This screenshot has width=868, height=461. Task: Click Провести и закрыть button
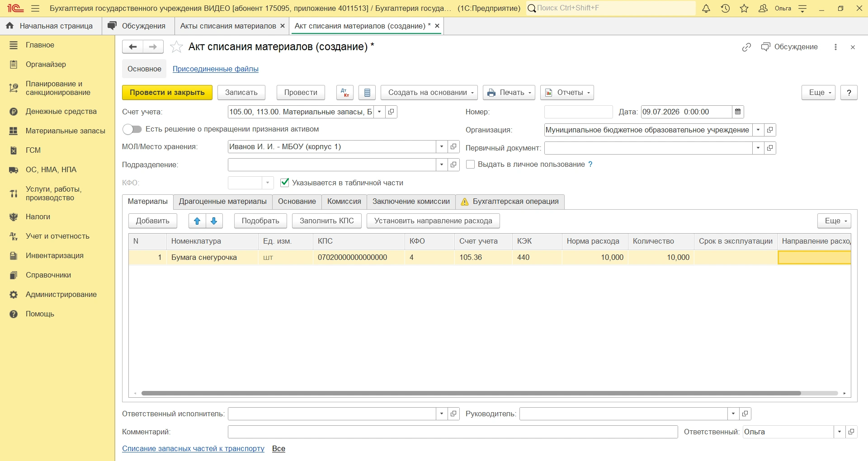(167, 93)
